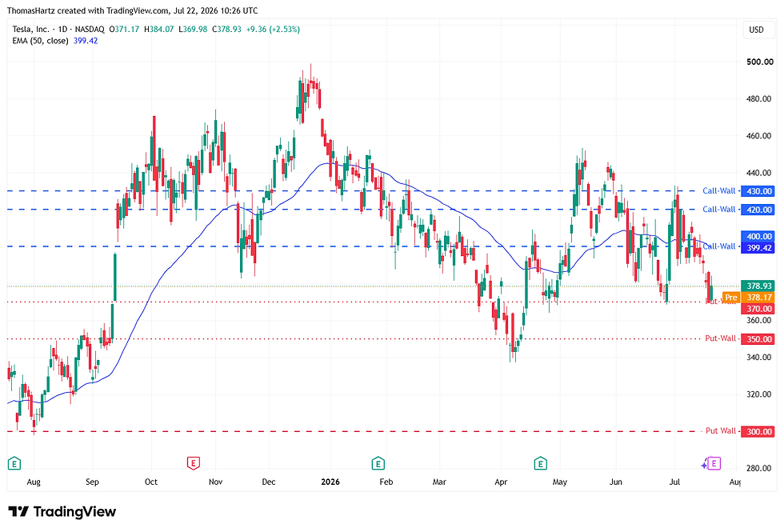Click the 400.00 blue price tag
Image resolution: width=784 pixels, height=532 pixels.
point(758,237)
